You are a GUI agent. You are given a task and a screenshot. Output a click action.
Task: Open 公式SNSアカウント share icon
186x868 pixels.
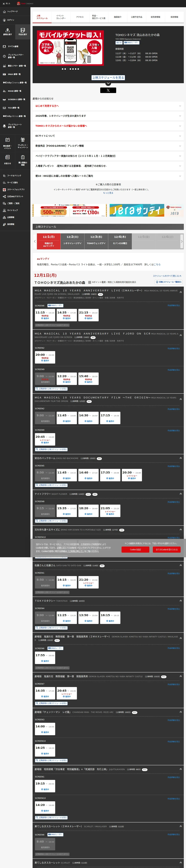click(x=4, y=196)
